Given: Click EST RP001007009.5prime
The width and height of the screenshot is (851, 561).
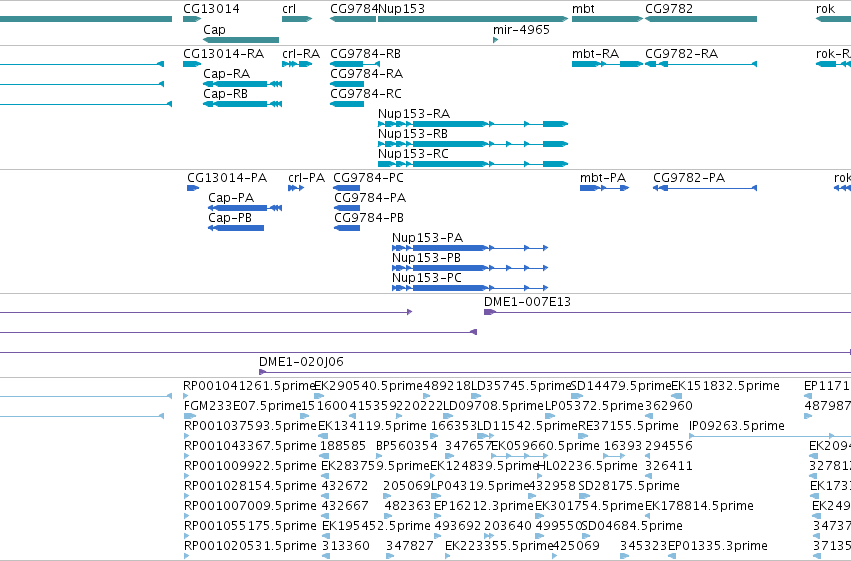Looking at the screenshot, I should (x=250, y=507).
